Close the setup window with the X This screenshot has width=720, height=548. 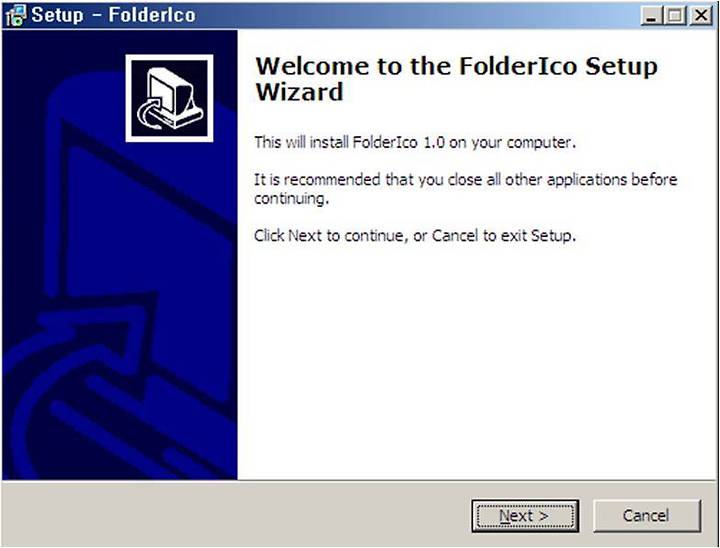[701, 16]
